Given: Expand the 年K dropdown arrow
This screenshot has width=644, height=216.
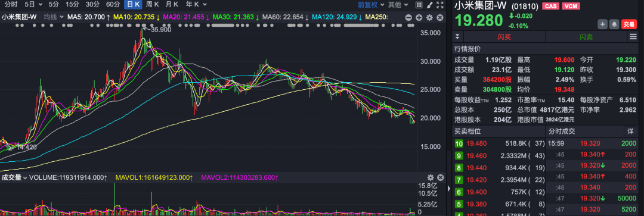Looking at the screenshot, I should click(205, 5).
